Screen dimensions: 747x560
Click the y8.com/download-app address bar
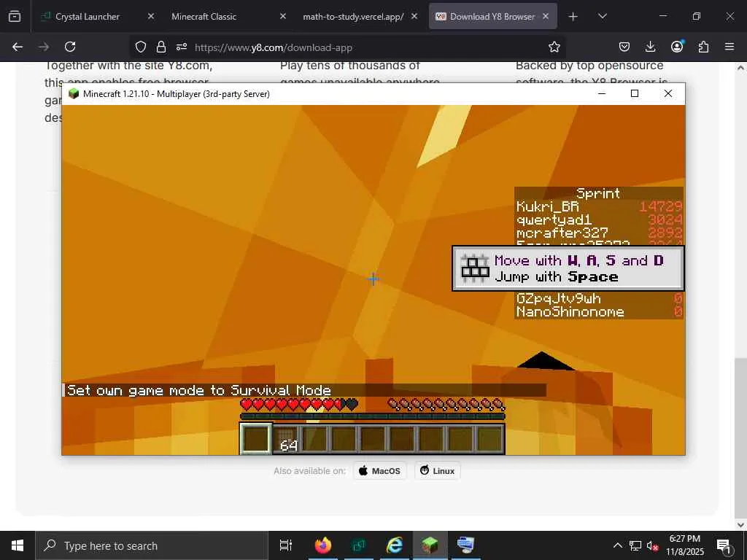(274, 47)
